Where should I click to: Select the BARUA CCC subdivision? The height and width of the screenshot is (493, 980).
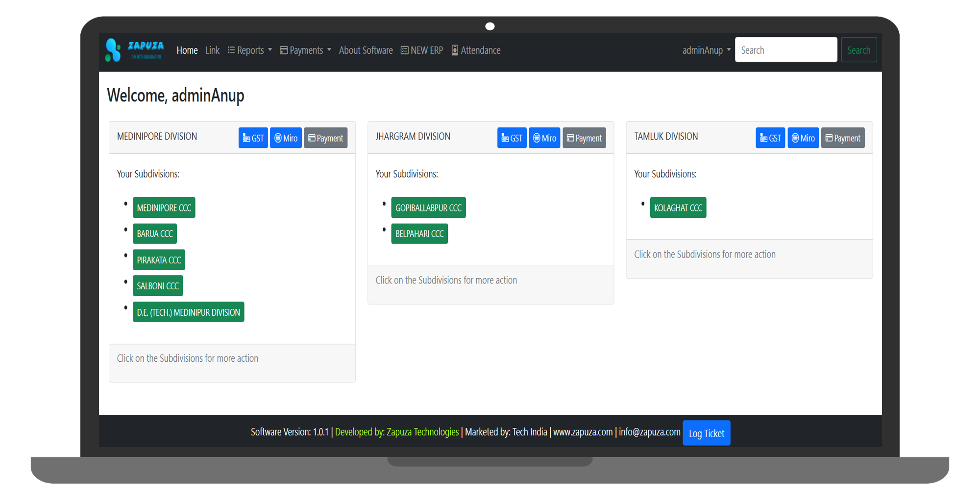(x=155, y=234)
